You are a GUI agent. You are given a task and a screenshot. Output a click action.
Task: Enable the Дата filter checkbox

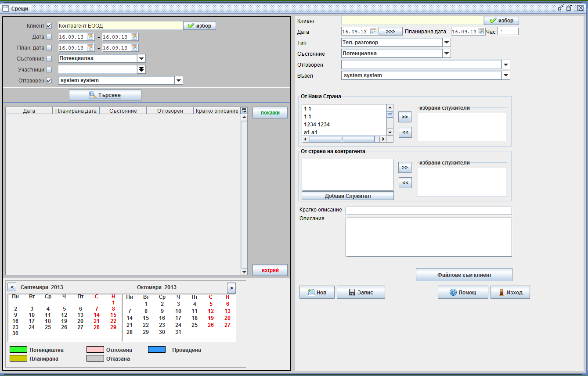49,37
